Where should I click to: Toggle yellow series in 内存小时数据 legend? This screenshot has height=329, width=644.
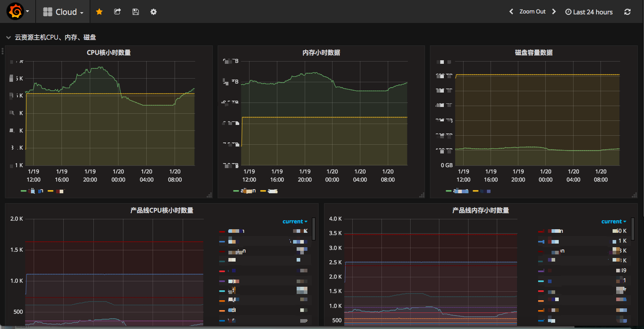[x=269, y=191]
